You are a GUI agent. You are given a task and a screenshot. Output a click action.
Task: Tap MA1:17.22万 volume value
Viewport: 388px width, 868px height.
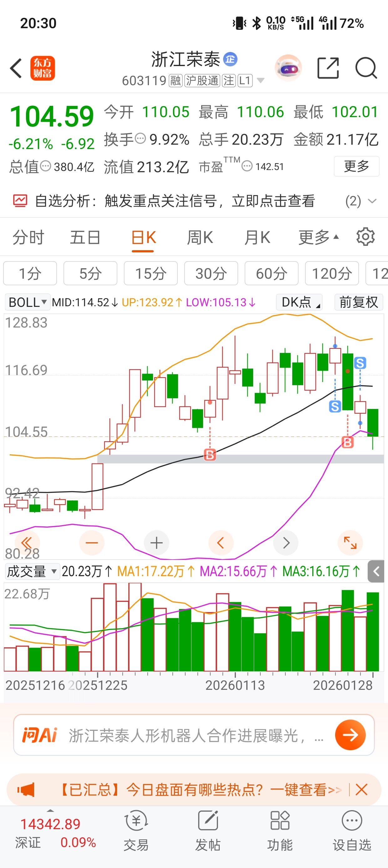coord(156,571)
